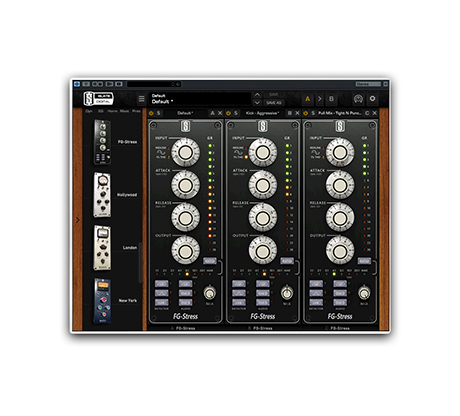
Task: Click the SAVE AS button
Action: pos(274,103)
